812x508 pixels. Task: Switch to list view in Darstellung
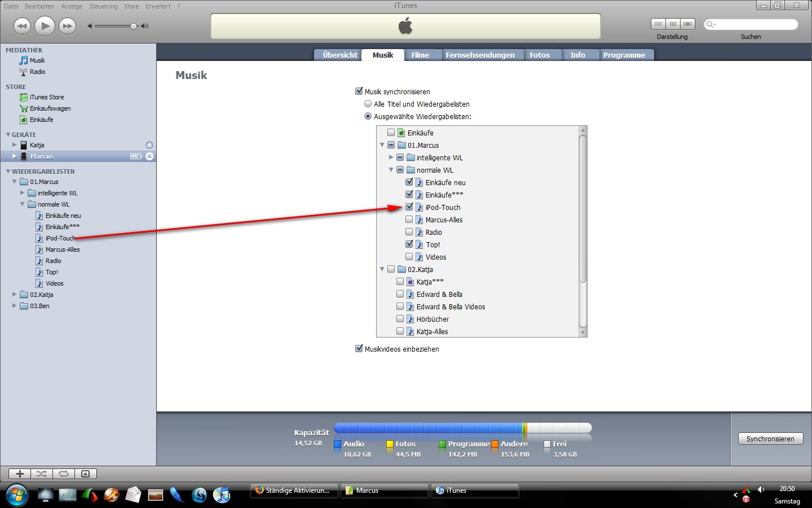658,24
